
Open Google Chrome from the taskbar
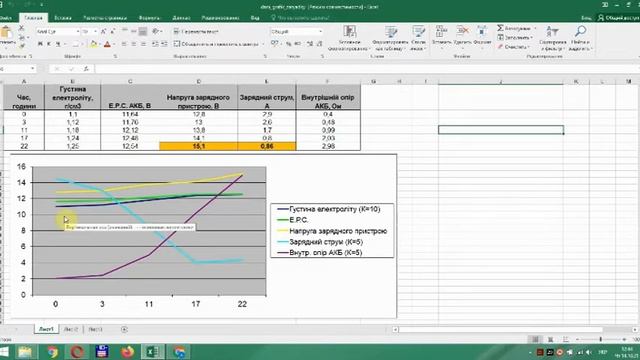click(x=52, y=352)
